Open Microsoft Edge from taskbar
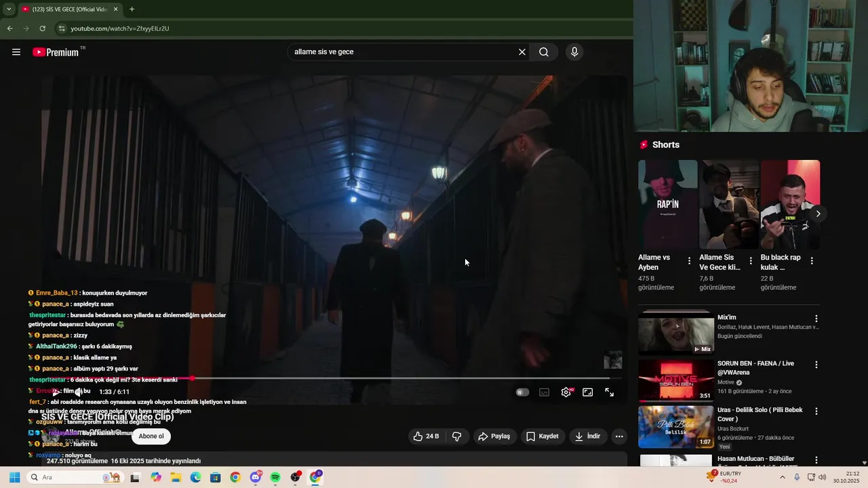The image size is (868, 488). pos(195,477)
